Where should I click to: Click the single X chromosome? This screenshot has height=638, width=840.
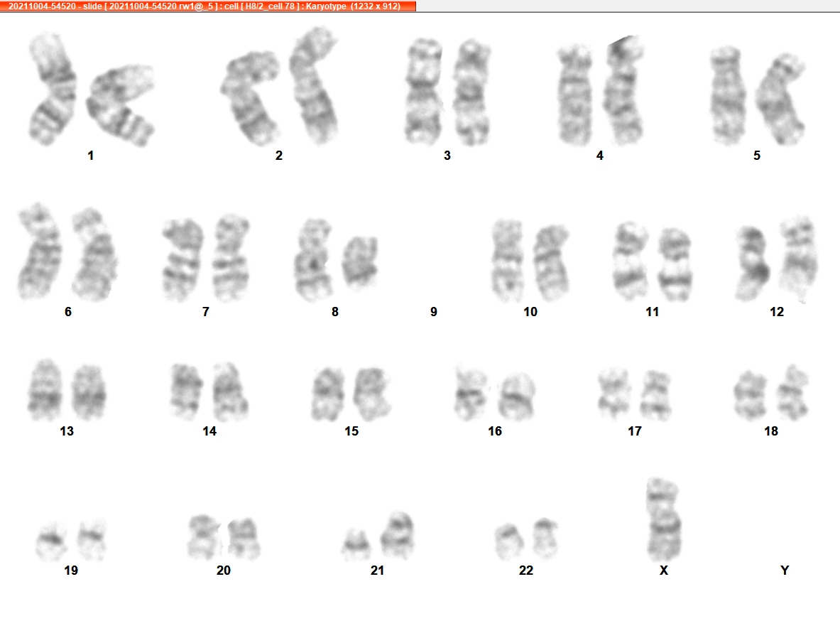pyautogui.click(x=663, y=519)
